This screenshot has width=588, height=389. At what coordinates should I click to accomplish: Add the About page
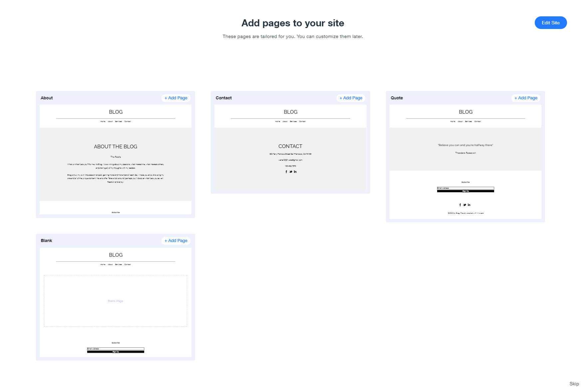[175, 98]
